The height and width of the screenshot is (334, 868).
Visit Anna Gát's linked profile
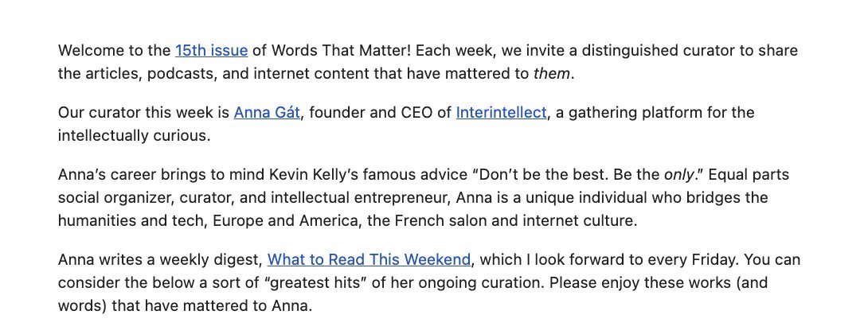click(266, 113)
